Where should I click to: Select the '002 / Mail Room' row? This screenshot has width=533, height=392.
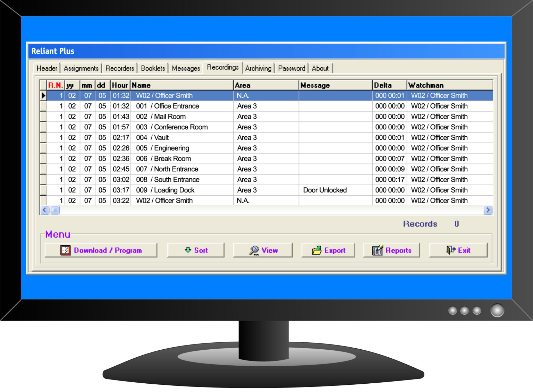[x=266, y=117]
